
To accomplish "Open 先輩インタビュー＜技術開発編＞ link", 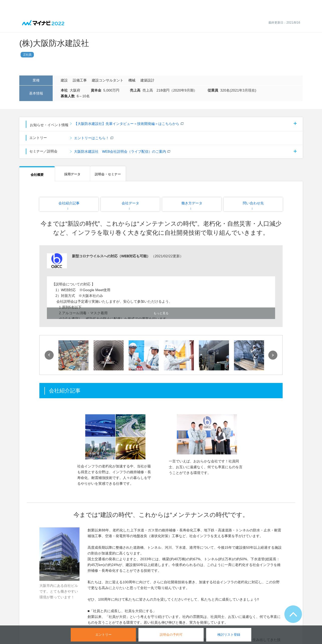I will point(129,124).
